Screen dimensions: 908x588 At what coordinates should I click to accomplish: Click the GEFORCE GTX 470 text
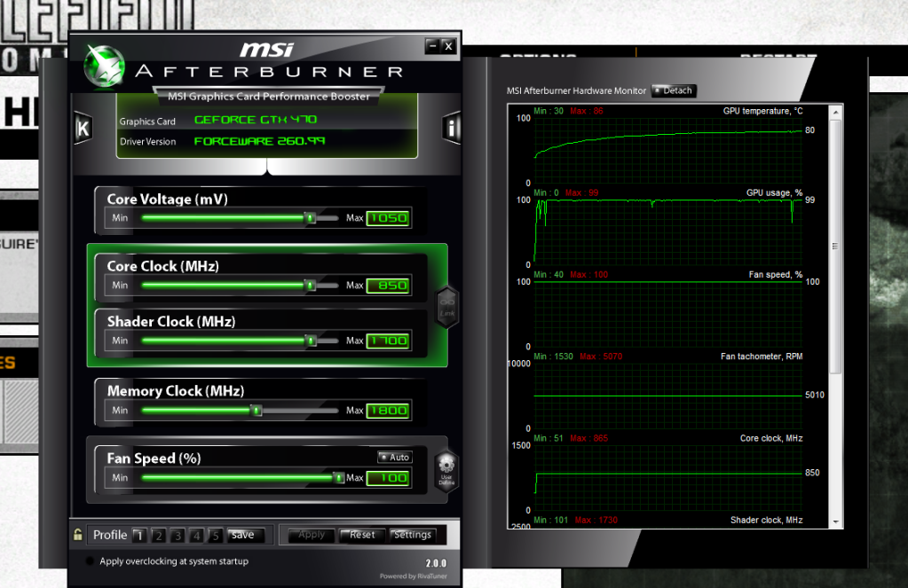256,120
